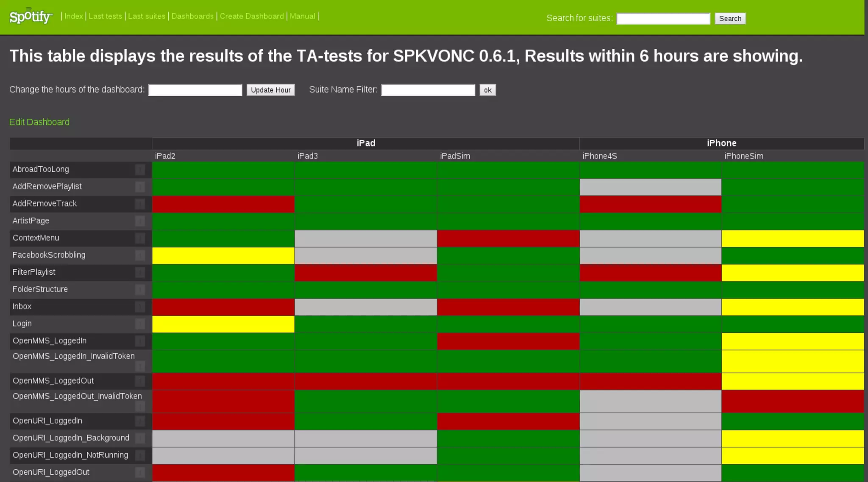
Task: Click the dashboard hours input field
Action: [195, 90]
